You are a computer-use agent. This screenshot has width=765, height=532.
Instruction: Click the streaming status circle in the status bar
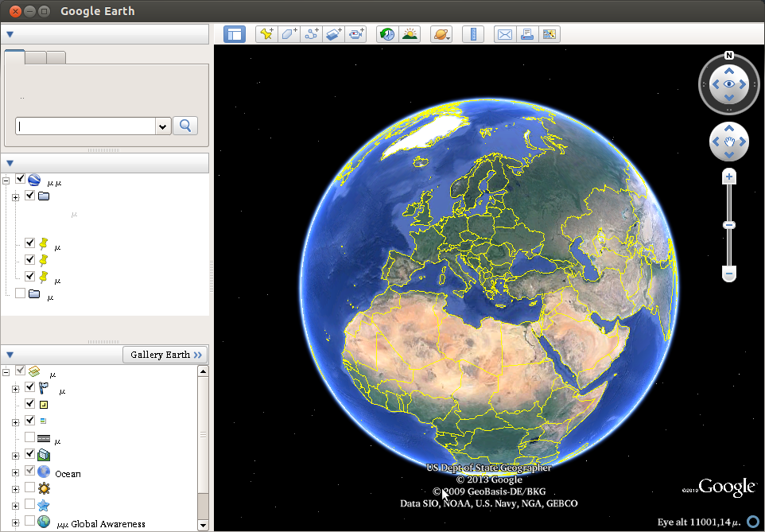point(753,522)
